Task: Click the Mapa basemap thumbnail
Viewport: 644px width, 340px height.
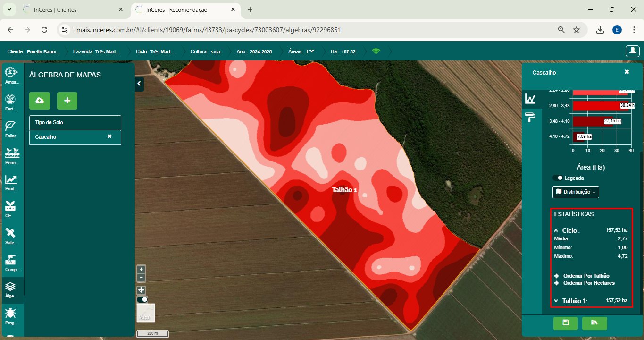Action: coord(145,313)
